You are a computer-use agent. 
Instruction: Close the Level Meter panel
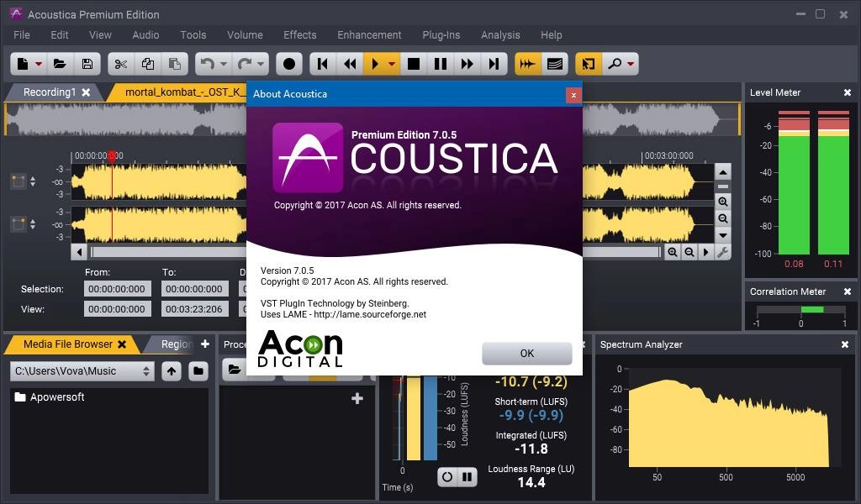pos(847,92)
